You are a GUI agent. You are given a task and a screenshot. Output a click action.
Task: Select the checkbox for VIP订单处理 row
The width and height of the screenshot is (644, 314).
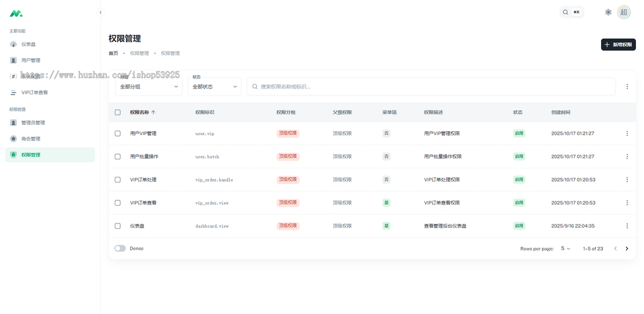(x=118, y=180)
